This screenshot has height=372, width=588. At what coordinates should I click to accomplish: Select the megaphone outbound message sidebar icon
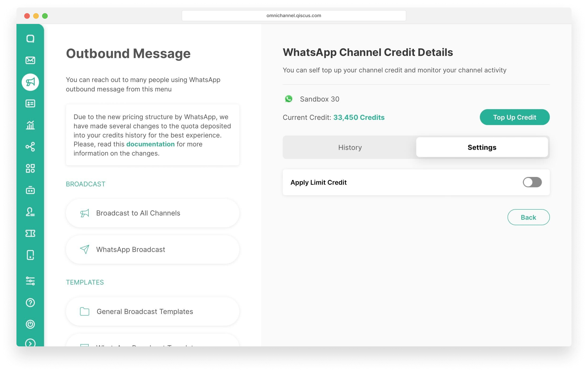(30, 82)
